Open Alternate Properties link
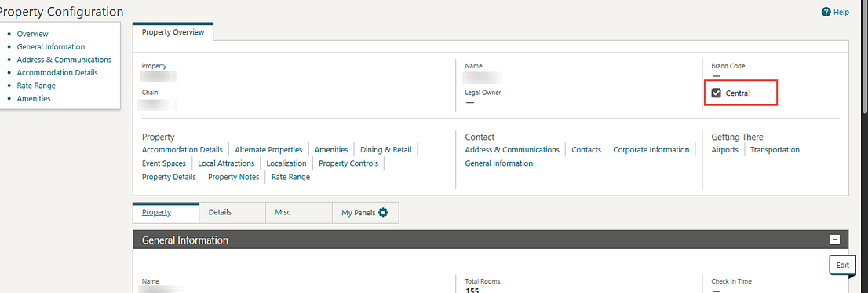The width and height of the screenshot is (868, 293). click(268, 149)
